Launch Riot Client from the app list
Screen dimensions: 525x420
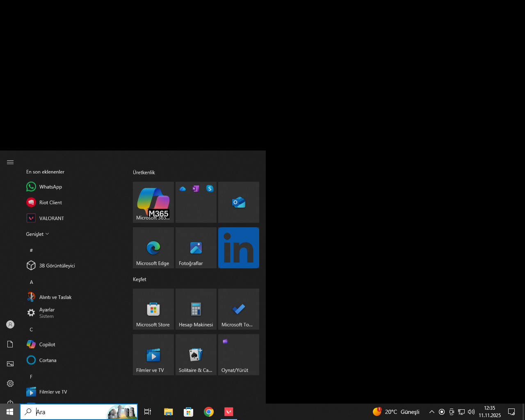click(x=74, y=202)
